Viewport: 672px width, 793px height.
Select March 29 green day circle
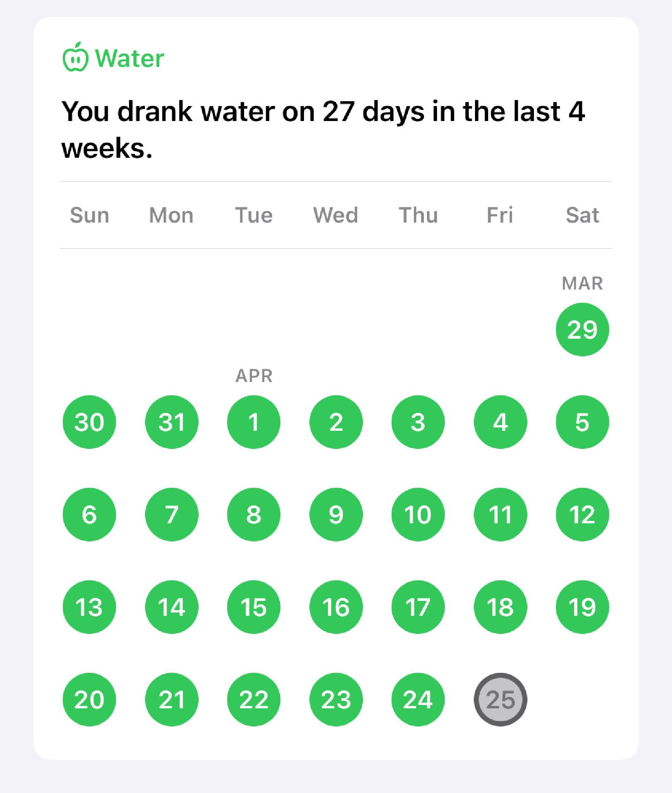pyautogui.click(x=582, y=330)
